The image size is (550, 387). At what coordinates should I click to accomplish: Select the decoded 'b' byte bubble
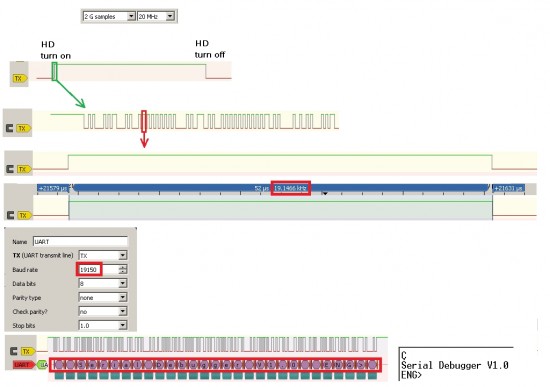182,365
